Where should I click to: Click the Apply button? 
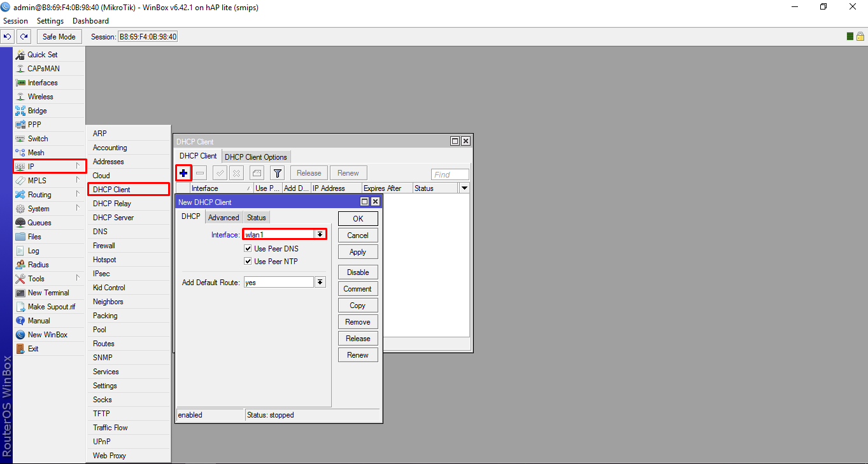tap(358, 252)
